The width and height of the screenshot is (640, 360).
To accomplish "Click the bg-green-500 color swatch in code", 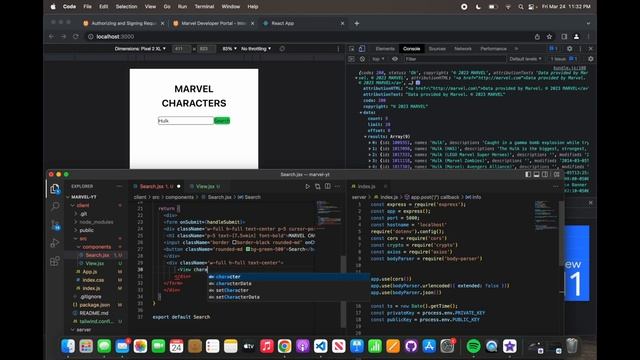I will (x=248, y=249).
